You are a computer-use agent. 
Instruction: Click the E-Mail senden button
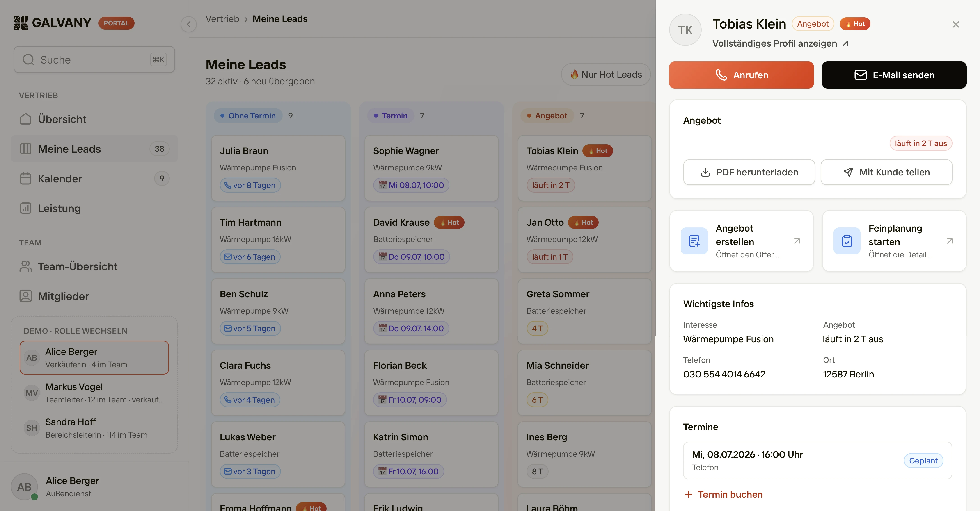click(894, 75)
